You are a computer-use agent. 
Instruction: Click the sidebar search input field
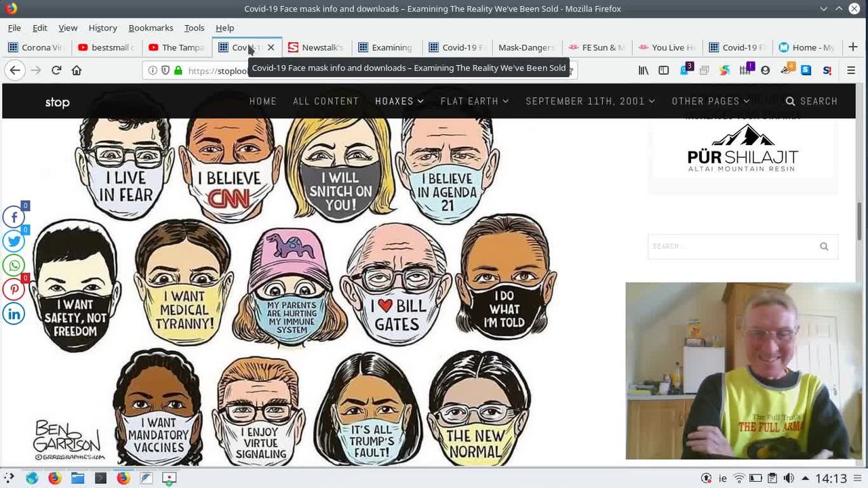click(x=731, y=247)
